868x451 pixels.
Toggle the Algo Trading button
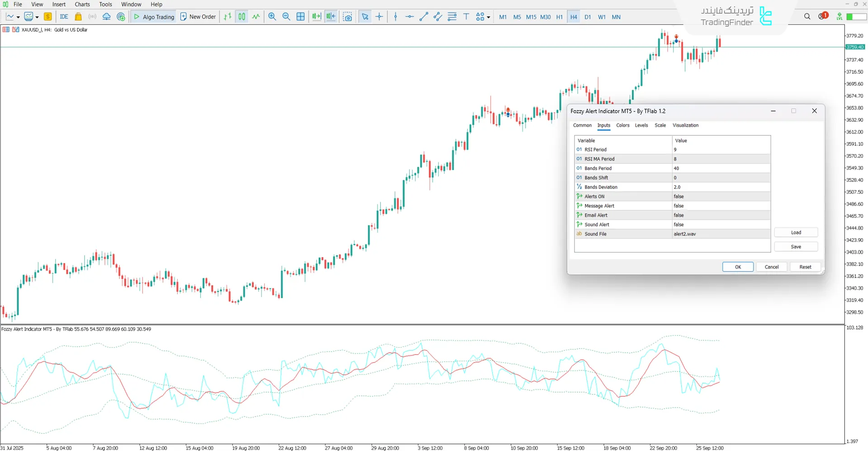coord(154,17)
